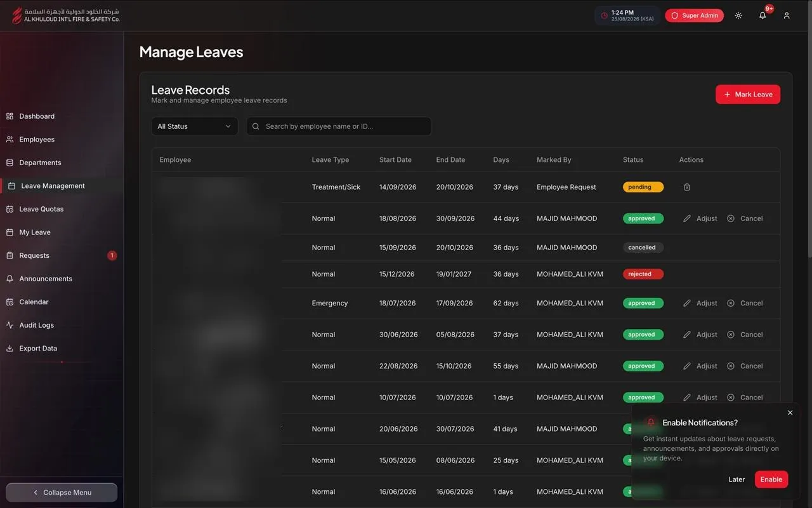Click the red badge on Requests

pyautogui.click(x=112, y=255)
